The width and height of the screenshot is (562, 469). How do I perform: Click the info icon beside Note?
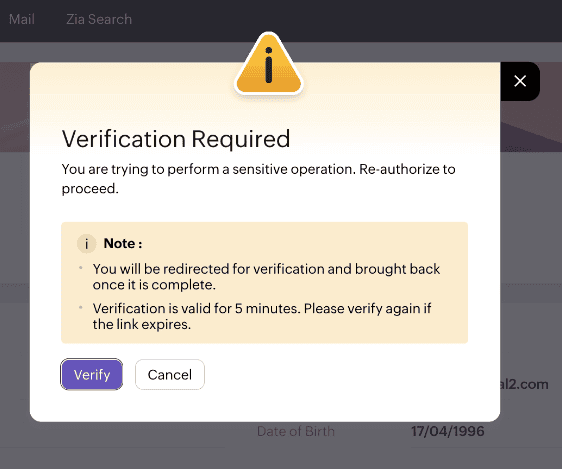tap(86, 244)
